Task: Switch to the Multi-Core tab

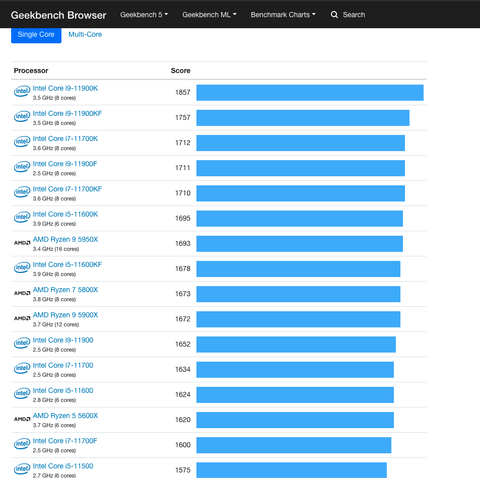Action: click(x=85, y=34)
